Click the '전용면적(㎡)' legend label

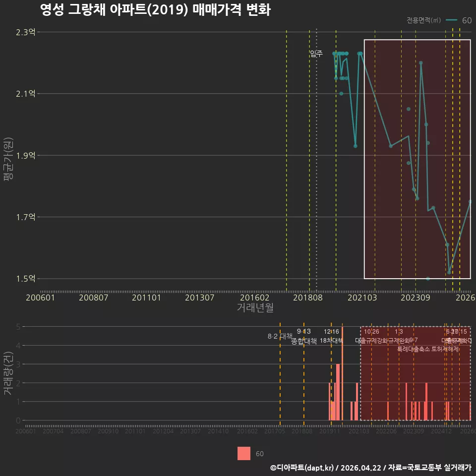click(x=423, y=20)
